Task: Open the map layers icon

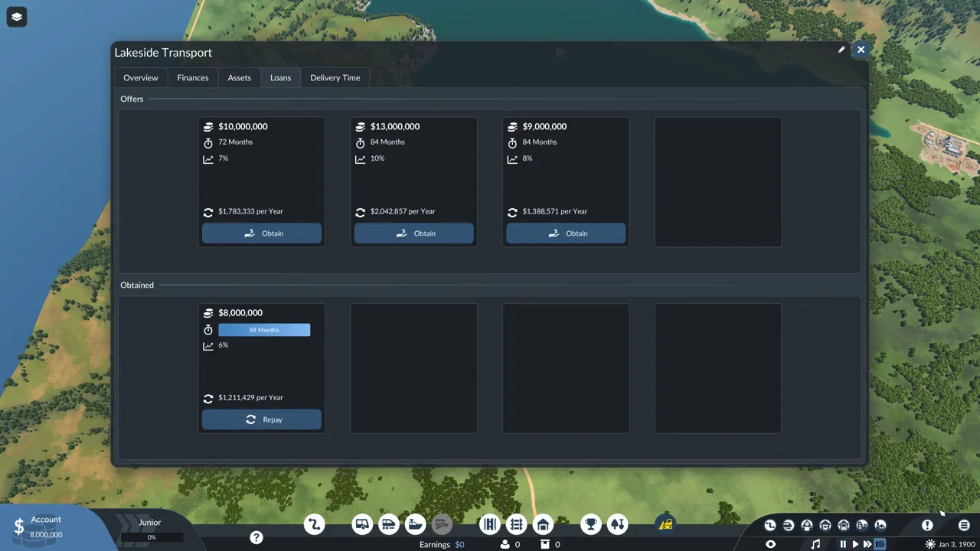Action: tap(17, 17)
